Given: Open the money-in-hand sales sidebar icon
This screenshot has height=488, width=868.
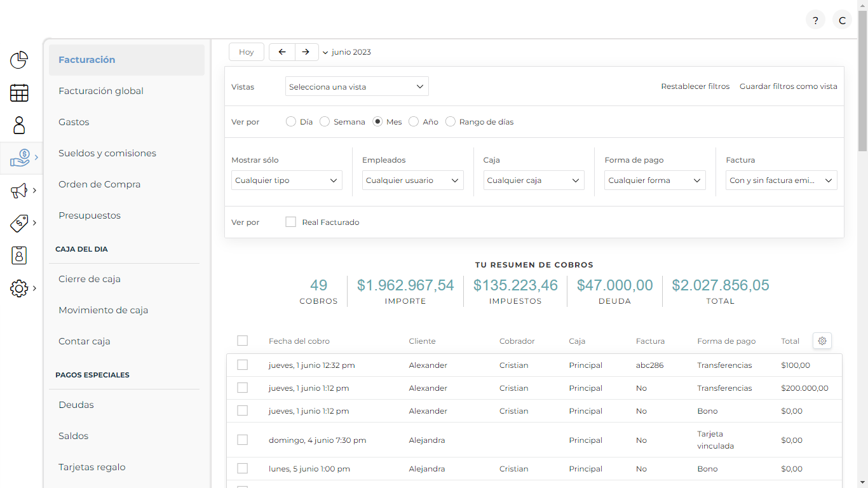Looking at the screenshot, I should (20, 158).
